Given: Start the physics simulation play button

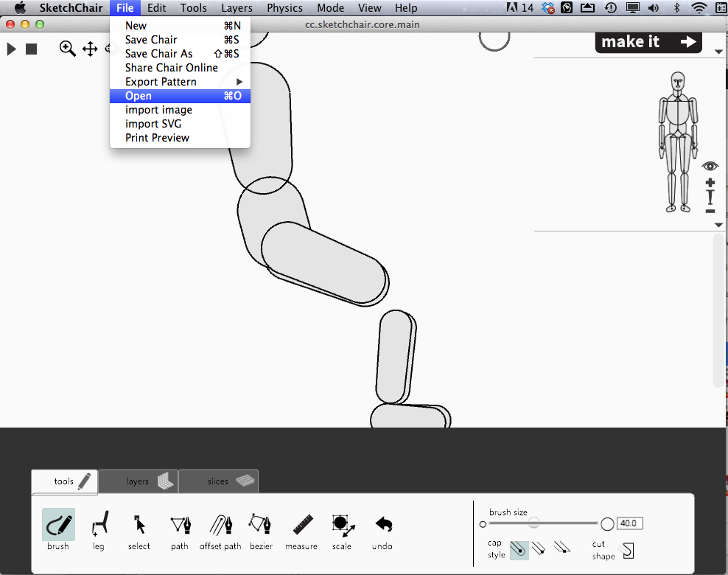Looking at the screenshot, I should (12, 49).
